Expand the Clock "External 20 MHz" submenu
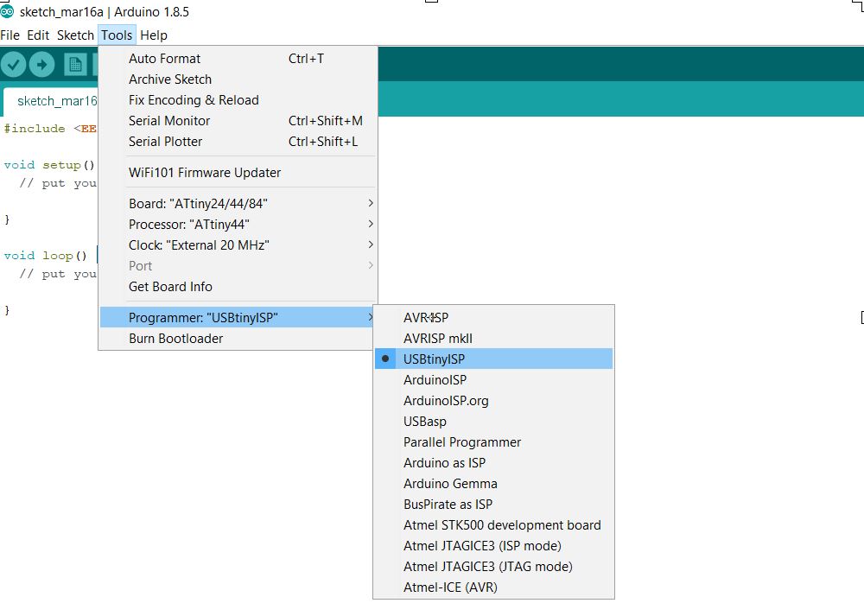This screenshot has width=864, height=616. point(238,245)
